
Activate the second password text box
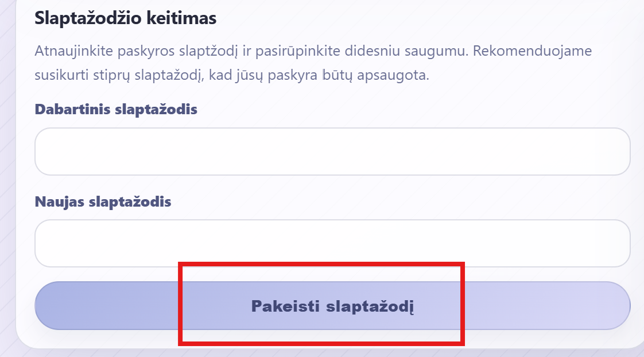click(332, 243)
